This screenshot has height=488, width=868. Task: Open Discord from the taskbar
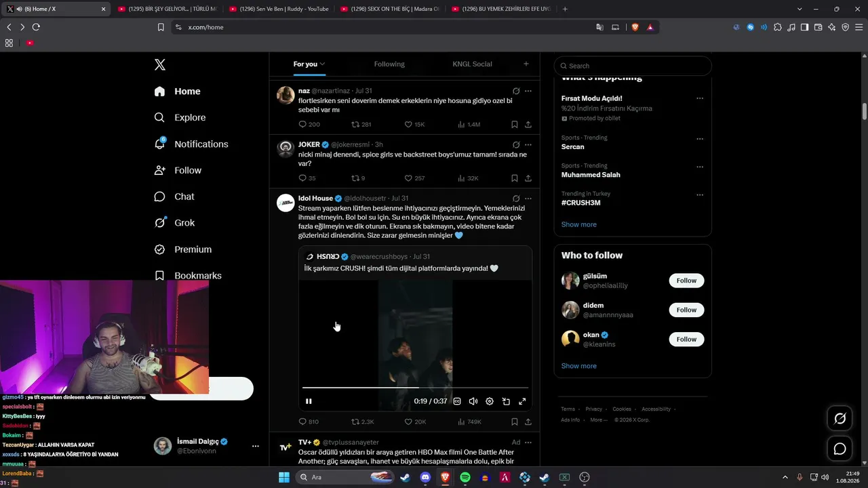pos(425,477)
